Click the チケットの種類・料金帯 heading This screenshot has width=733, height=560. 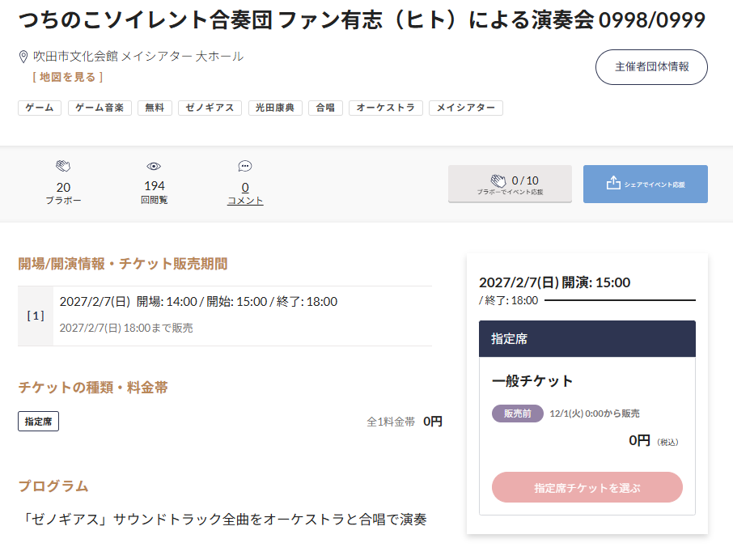pos(93,388)
